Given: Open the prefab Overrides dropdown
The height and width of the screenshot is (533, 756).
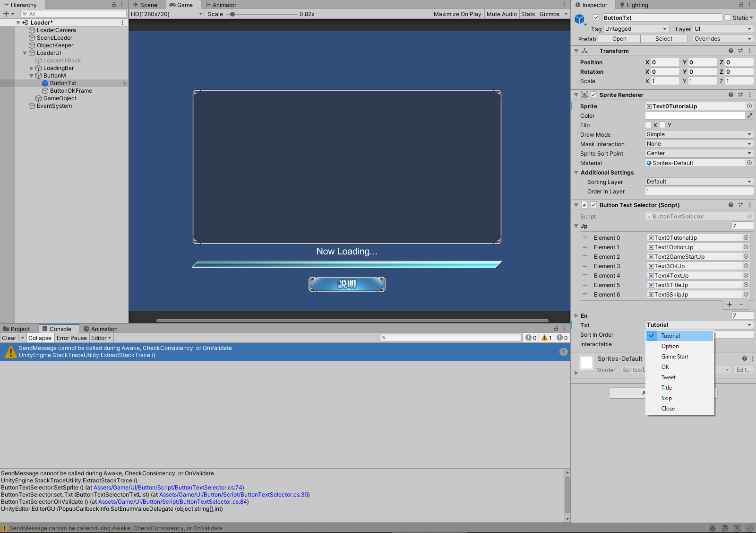Looking at the screenshot, I should tap(723, 39).
